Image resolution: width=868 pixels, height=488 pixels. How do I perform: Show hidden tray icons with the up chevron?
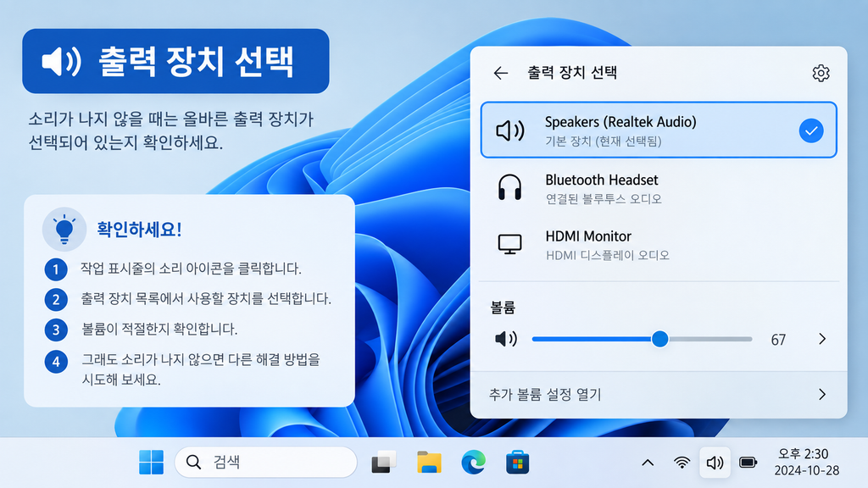pyautogui.click(x=648, y=463)
